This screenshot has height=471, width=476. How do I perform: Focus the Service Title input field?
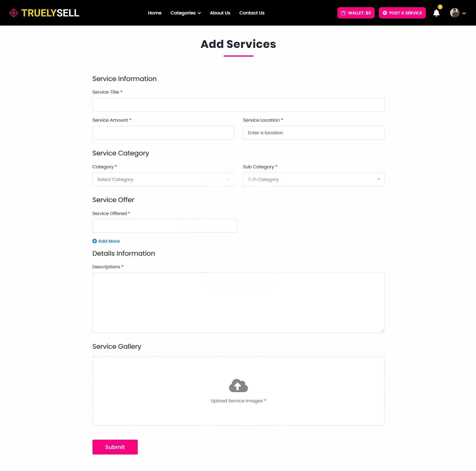[238, 105]
